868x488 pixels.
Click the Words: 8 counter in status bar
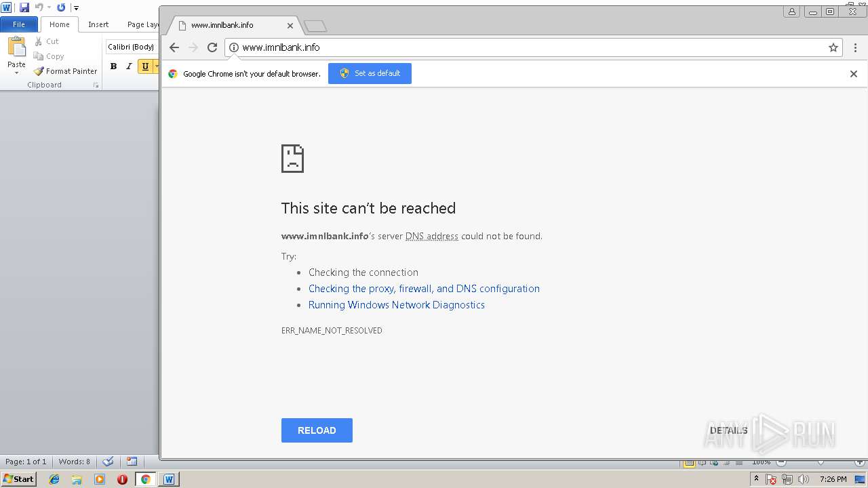click(74, 462)
